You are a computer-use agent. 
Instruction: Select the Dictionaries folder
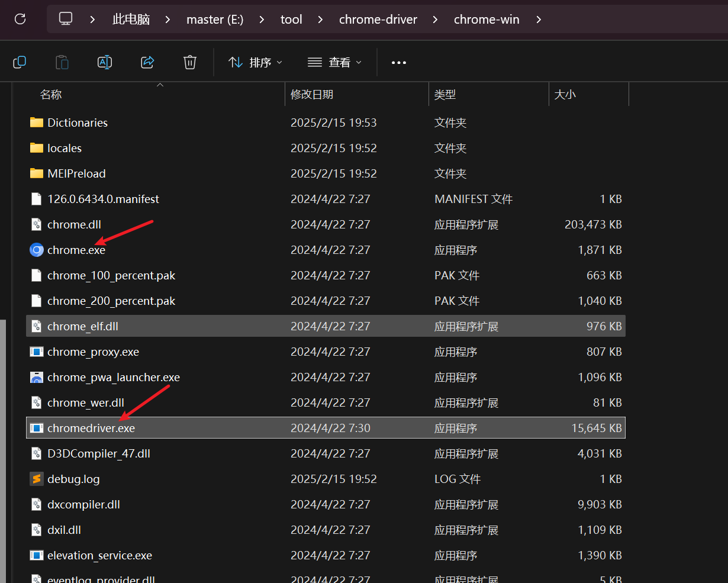pos(77,123)
